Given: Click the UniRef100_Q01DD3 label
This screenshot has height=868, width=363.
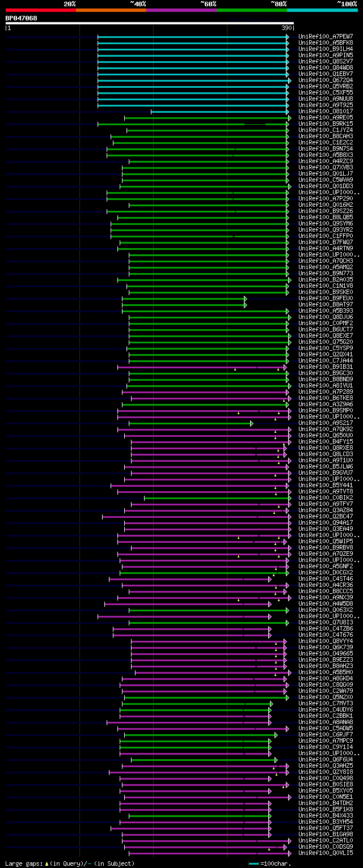Looking at the screenshot, I should (326, 186).
